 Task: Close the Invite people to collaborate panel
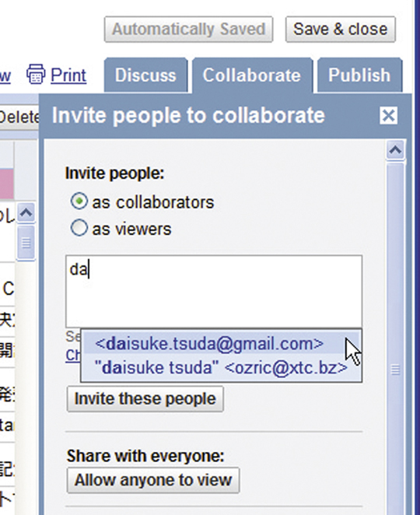coord(388,115)
